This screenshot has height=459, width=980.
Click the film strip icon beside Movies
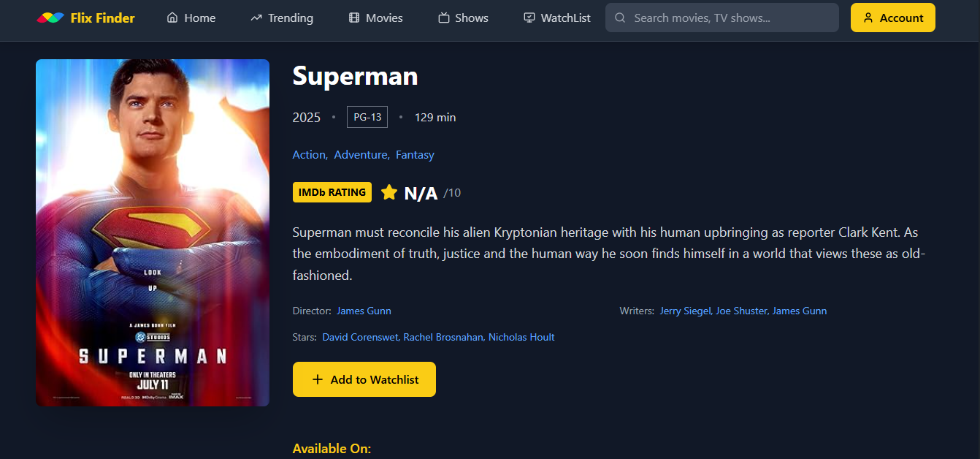[354, 18]
